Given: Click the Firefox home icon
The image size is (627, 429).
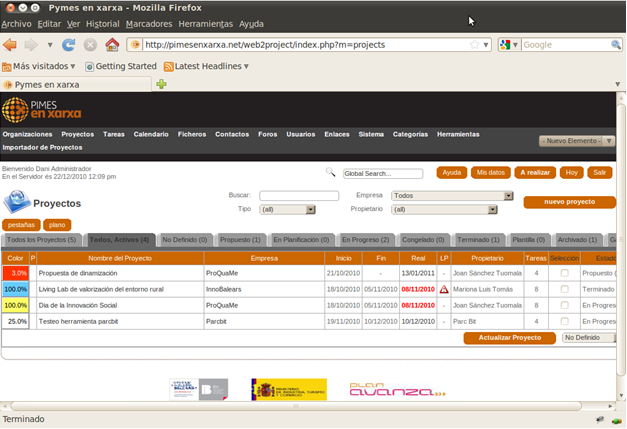Looking at the screenshot, I should 112,45.
